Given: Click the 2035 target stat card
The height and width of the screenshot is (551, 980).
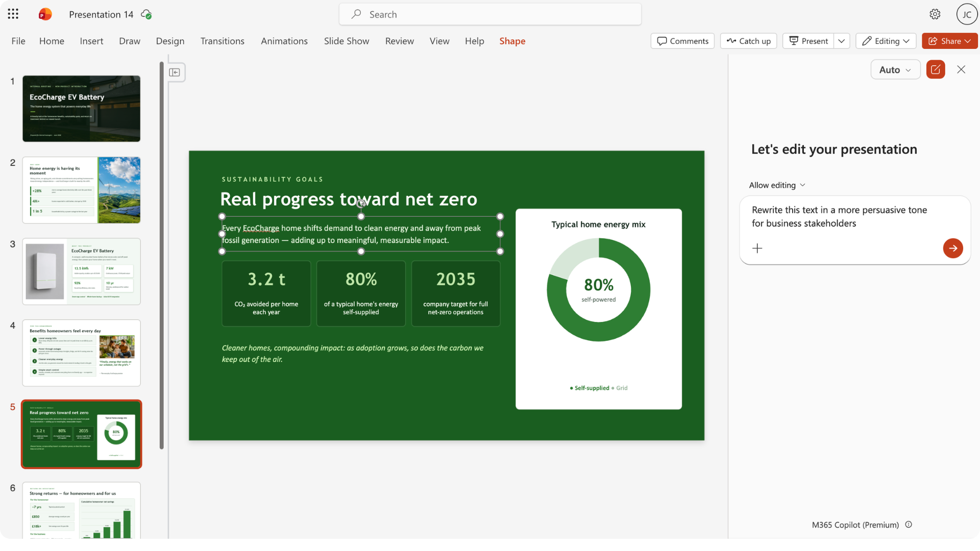Looking at the screenshot, I should point(455,293).
